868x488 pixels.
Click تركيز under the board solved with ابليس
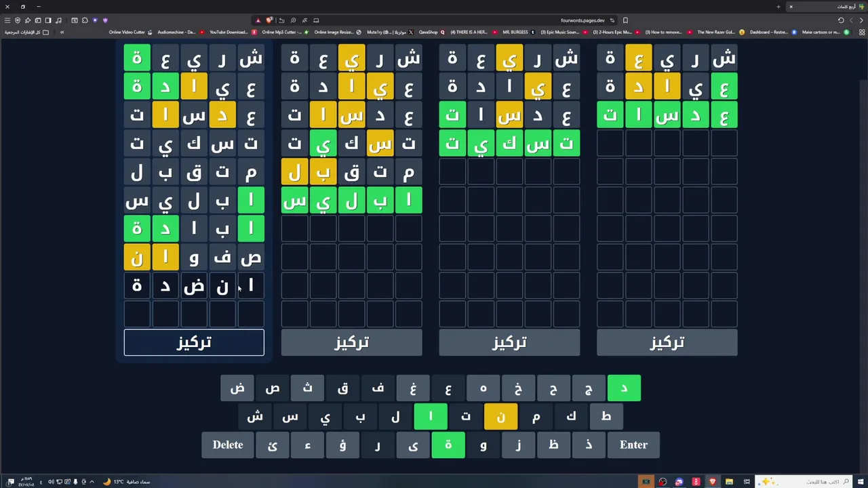point(351,342)
